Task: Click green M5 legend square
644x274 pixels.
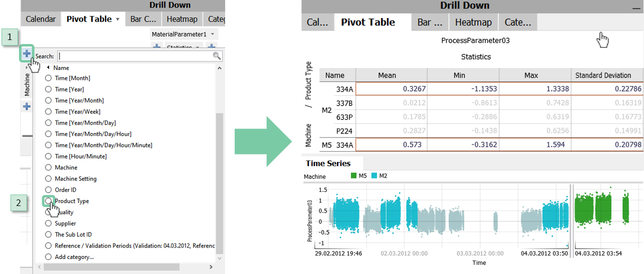Action: pos(353,176)
